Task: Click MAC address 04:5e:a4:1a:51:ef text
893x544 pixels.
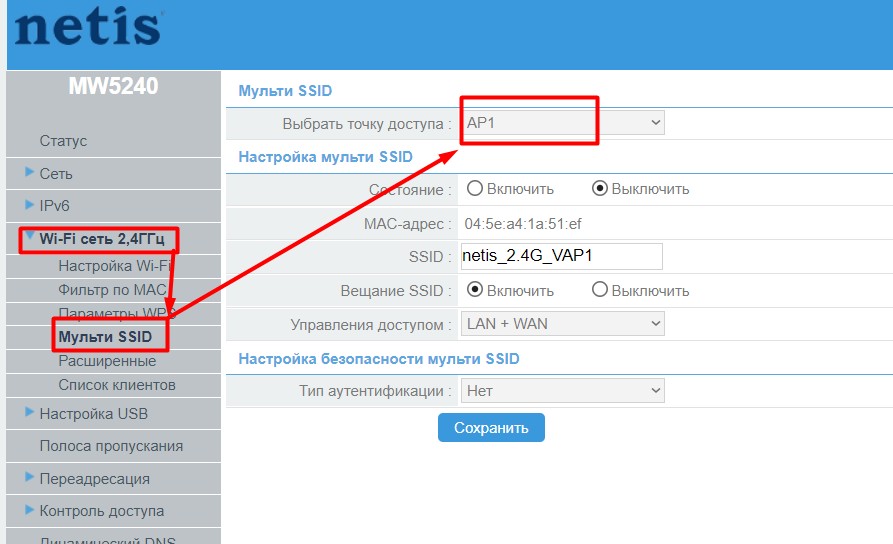Action: pyautogui.click(x=523, y=224)
